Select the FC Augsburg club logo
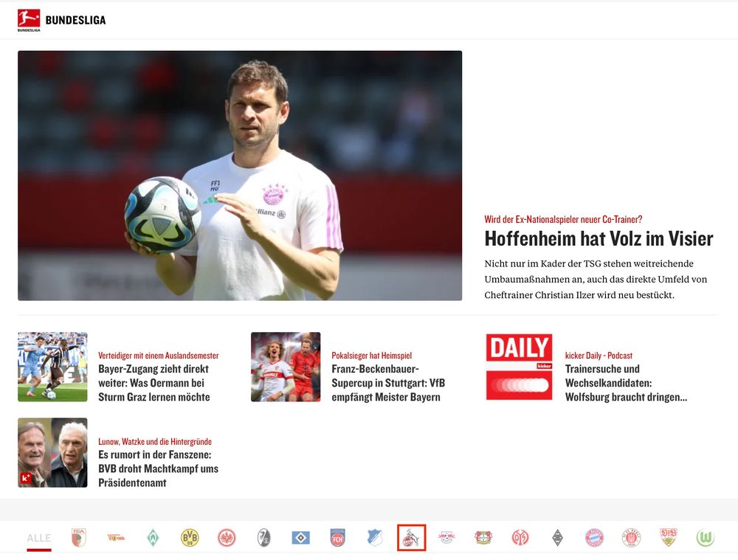The width and height of the screenshot is (738, 560). [x=79, y=537]
